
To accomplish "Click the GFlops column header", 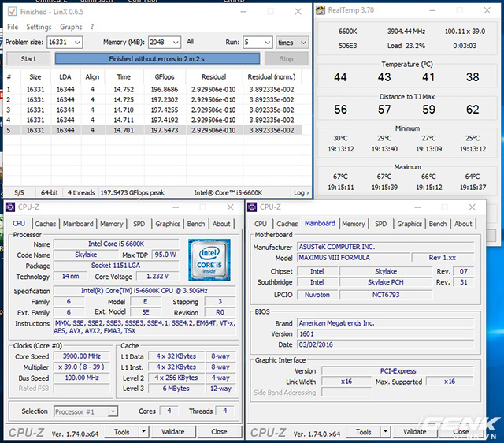I will [165, 77].
